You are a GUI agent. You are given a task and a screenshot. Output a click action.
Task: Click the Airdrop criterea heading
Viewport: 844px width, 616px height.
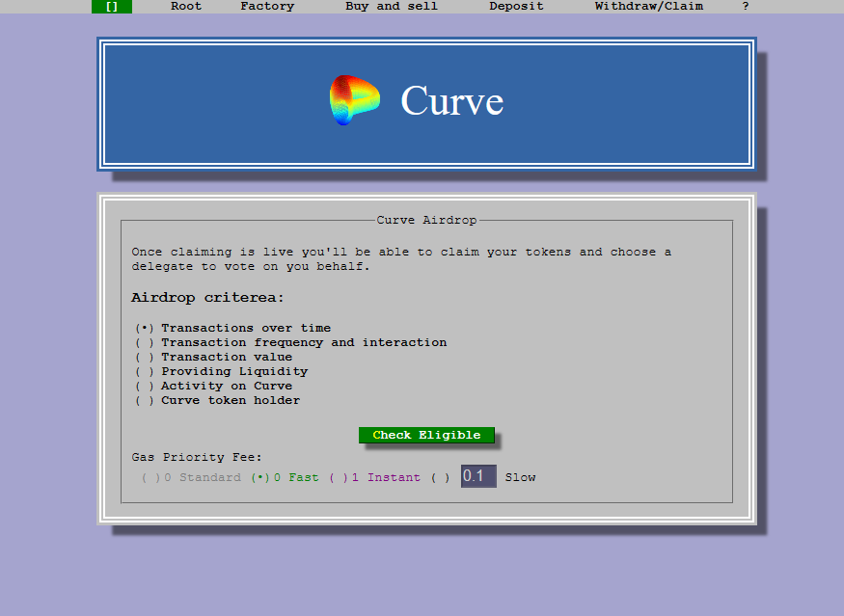tap(207, 298)
